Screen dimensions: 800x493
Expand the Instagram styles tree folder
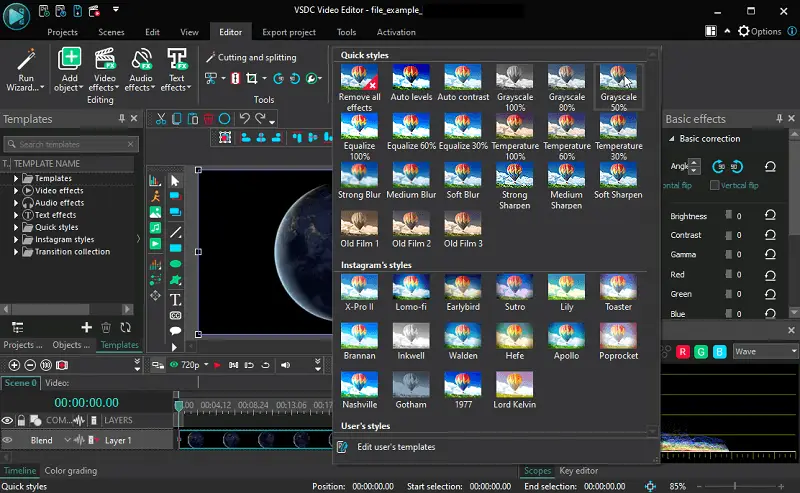(16, 239)
